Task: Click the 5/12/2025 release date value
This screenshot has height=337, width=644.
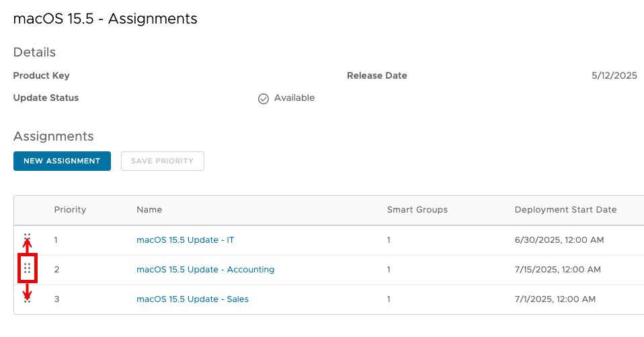Action: tap(614, 76)
